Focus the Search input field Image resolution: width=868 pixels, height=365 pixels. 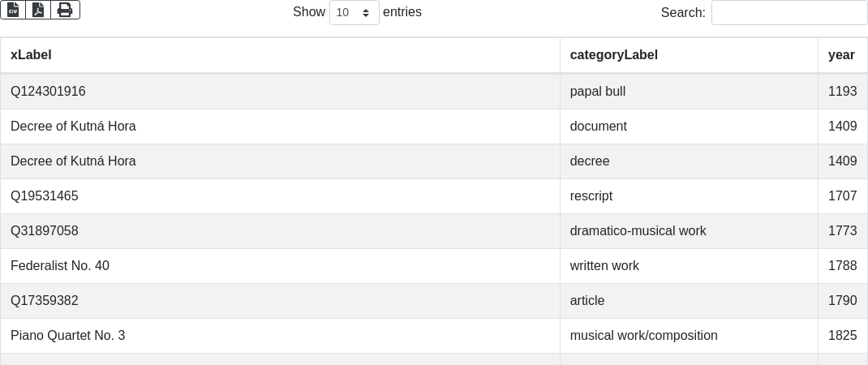[x=789, y=13]
